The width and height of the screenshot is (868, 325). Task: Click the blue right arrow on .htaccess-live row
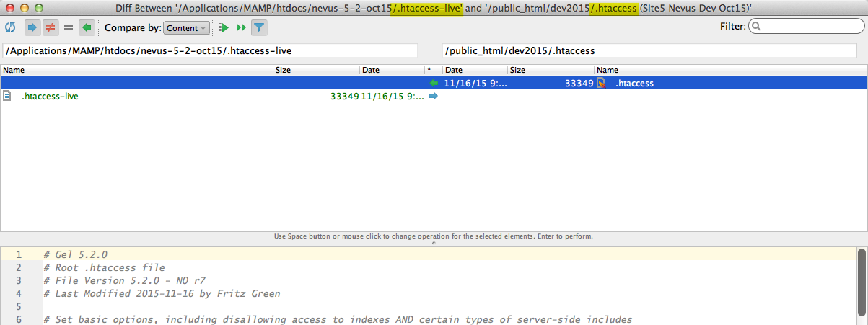[434, 96]
